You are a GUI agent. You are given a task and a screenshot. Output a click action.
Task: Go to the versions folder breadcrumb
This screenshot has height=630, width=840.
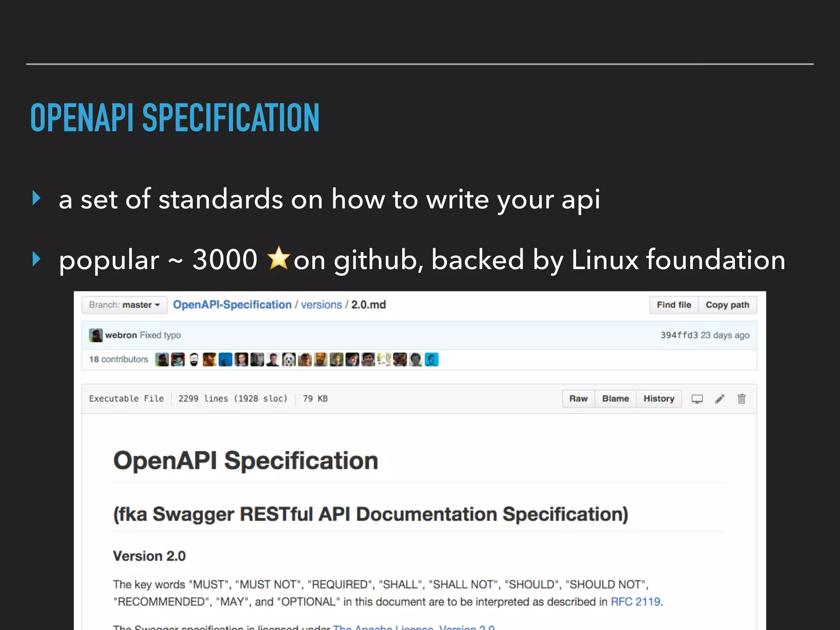[321, 305]
